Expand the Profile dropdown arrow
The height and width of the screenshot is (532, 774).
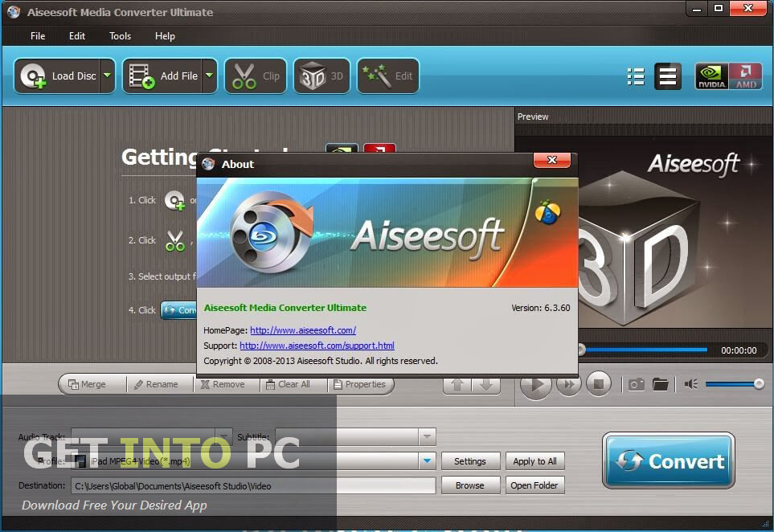click(x=427, y=461)
